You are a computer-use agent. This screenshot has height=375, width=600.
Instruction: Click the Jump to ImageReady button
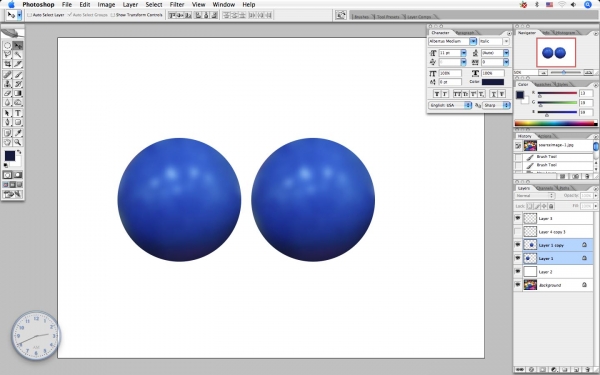[x=13, y=194]
